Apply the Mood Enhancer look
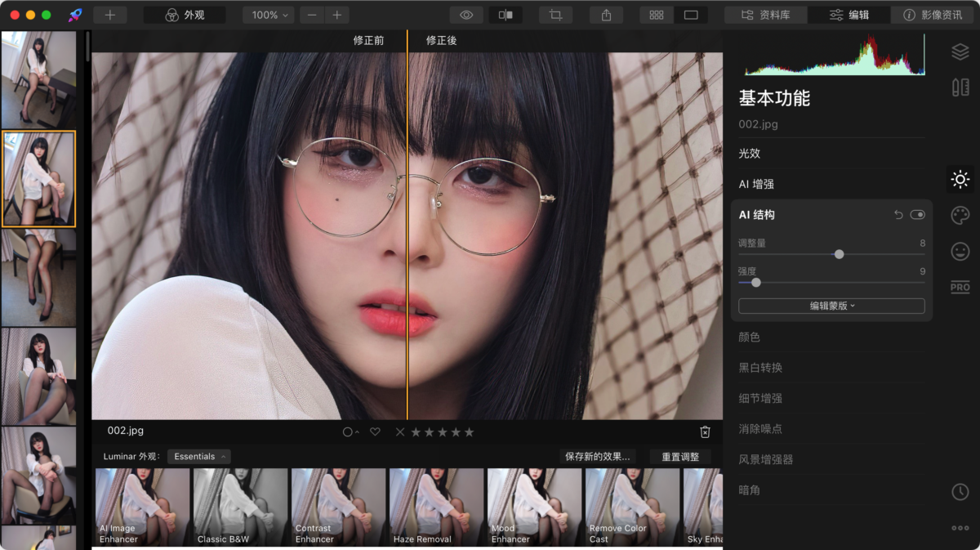Image resolution: width=980 pixels, height=550 pixels. tap(534, 507)
